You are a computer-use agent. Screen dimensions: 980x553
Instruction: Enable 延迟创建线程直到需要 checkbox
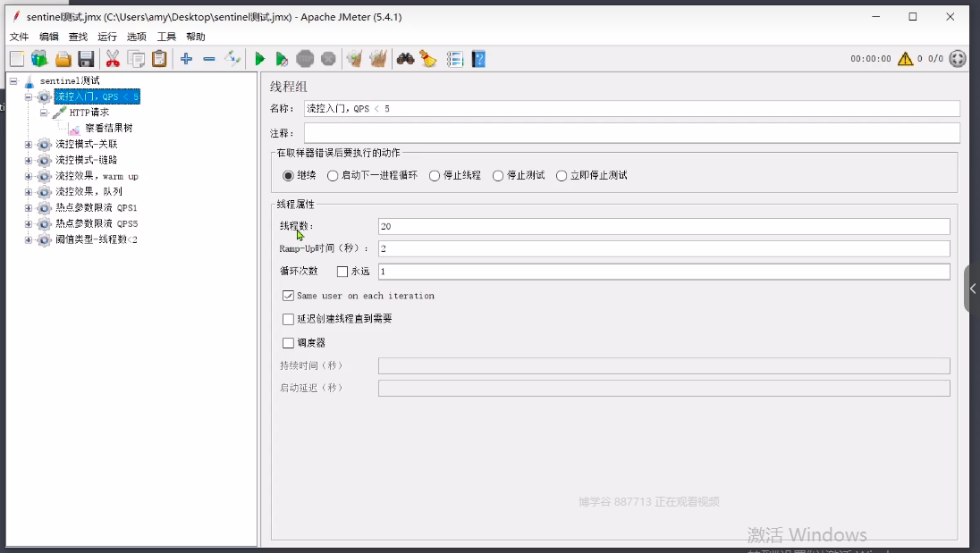[x=288, y=319]
